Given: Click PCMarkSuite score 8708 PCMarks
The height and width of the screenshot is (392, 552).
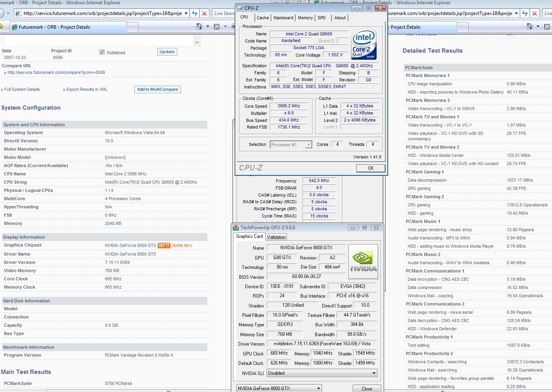Looking at the screenshot, I should 118,383.
